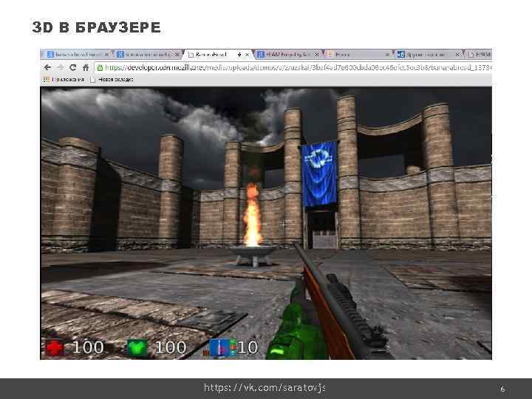Click the red health cross icon
The height and width of the screenshot is (399, 532).
click(x=54, y=348)
